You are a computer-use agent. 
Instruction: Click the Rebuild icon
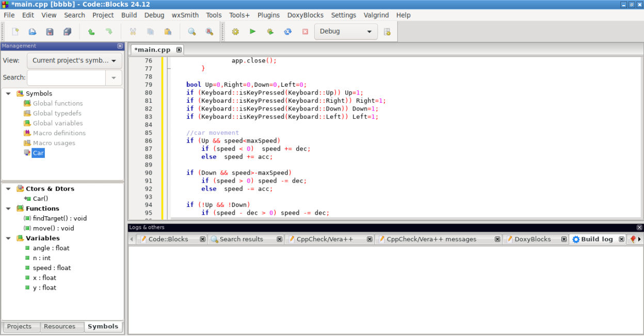pos(288,31)
